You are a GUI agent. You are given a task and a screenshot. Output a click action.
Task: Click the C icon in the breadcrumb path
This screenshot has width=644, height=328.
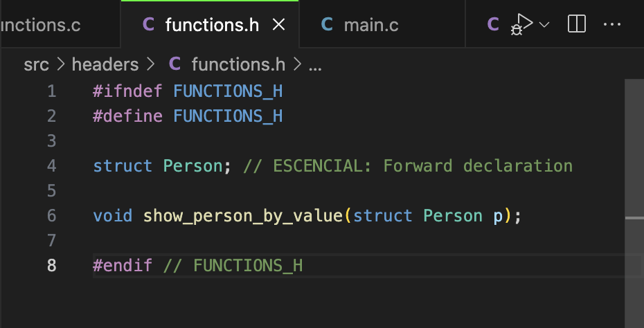[175, 64]
